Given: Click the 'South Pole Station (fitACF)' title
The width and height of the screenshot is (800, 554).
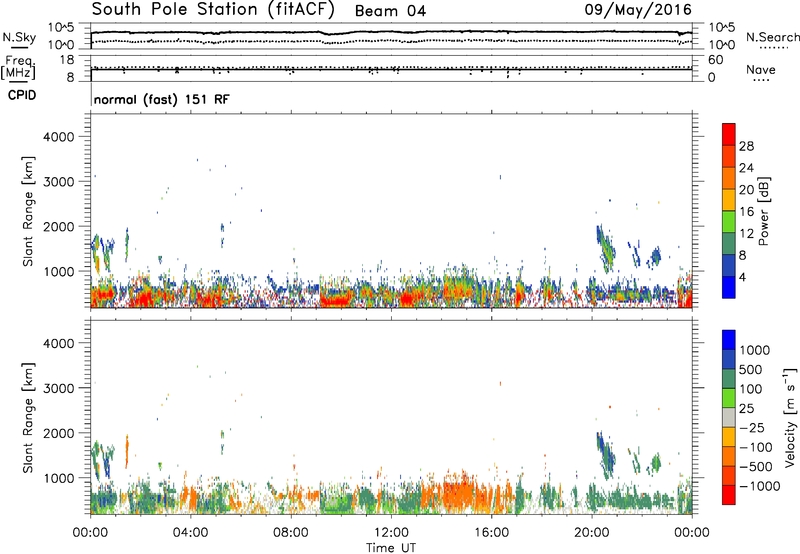Looking at the screenshot, I should click(213, 10).
